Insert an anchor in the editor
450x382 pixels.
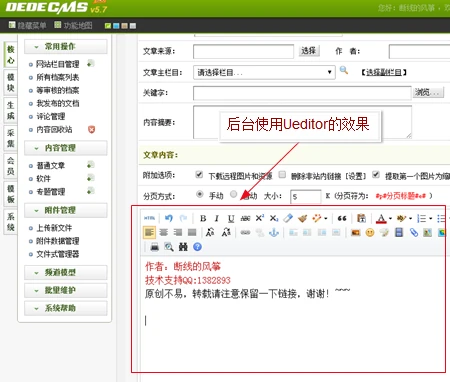point(274,232)
